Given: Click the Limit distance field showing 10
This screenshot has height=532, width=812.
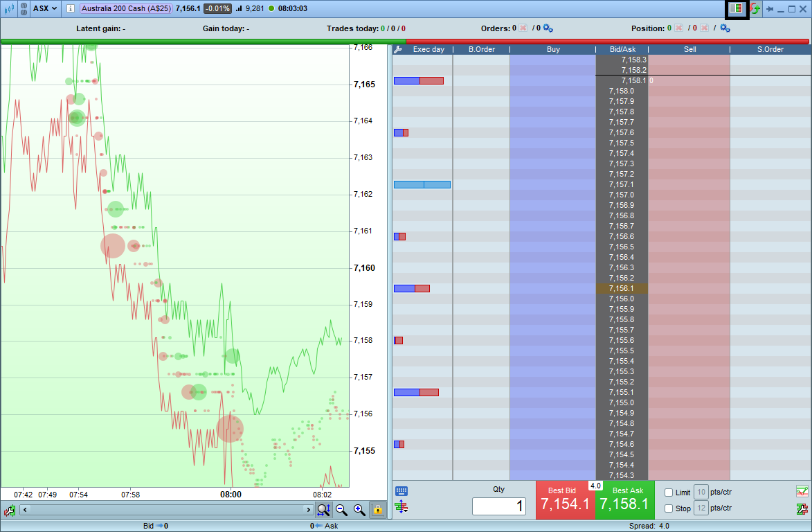Looking at the screenshot, I should click(x=701, y=492).
